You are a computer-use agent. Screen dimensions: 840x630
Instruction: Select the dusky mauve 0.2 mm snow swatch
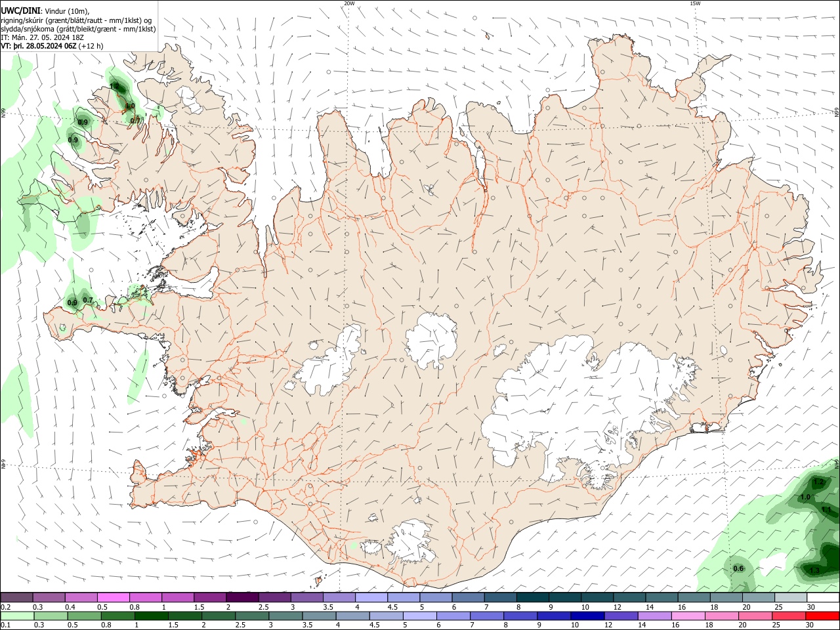click(16, 597)
